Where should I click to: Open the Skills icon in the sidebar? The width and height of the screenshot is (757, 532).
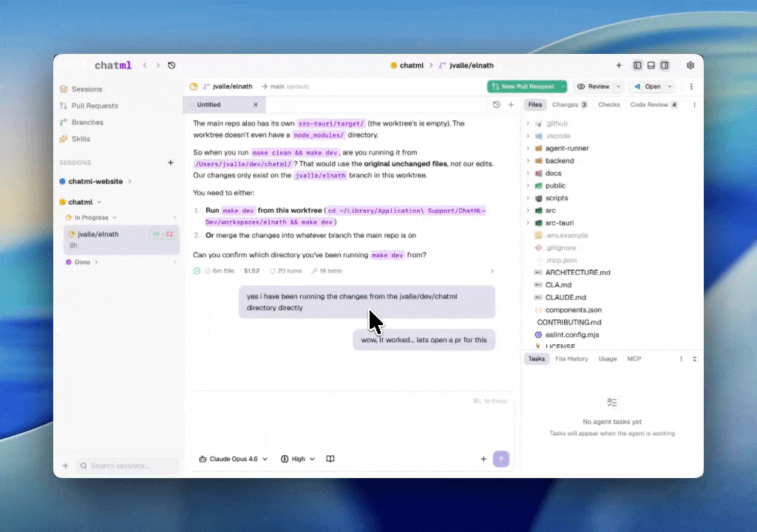[65, 139]
